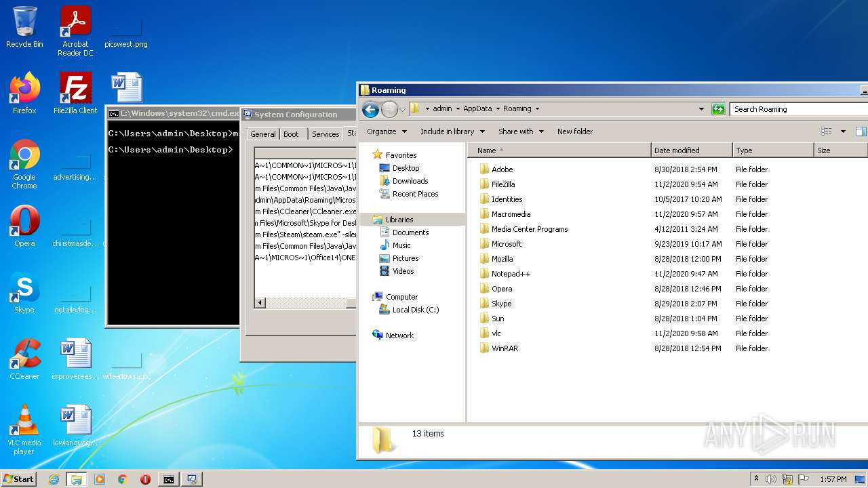
Task: Launch VLC media player shortcut
Action: coord(24,430)
